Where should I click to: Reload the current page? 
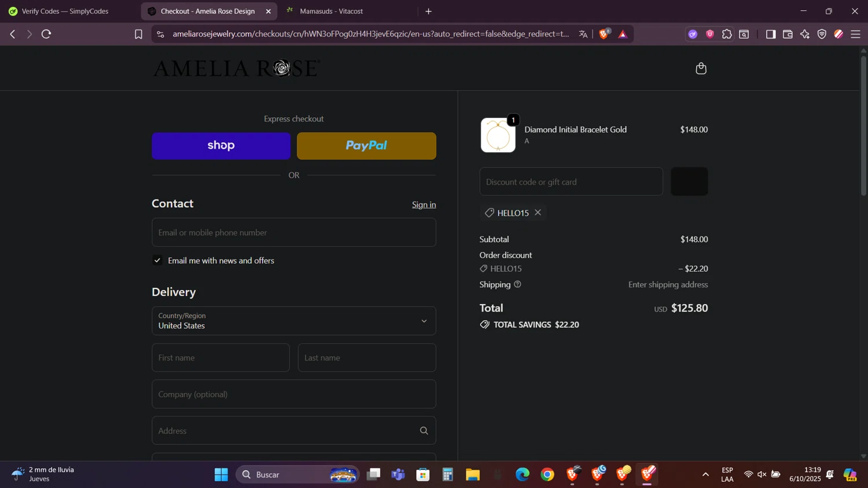click(46, 34)
